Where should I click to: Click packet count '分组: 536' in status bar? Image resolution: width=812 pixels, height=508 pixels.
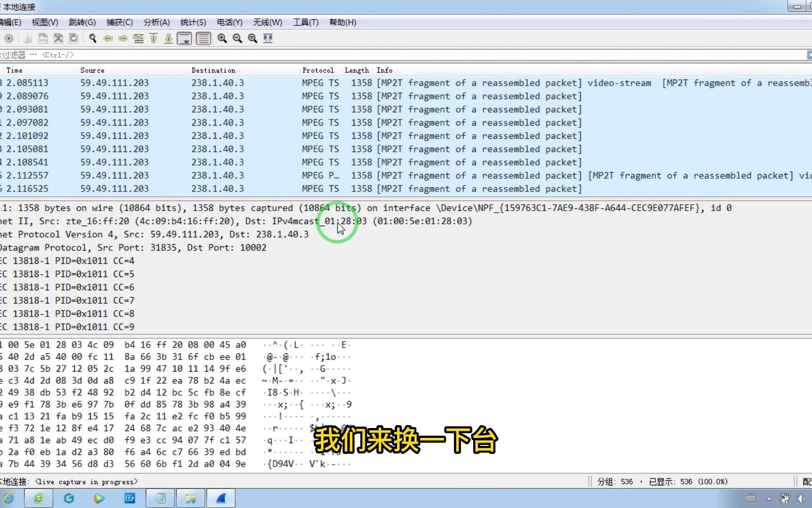pos(615,482)
